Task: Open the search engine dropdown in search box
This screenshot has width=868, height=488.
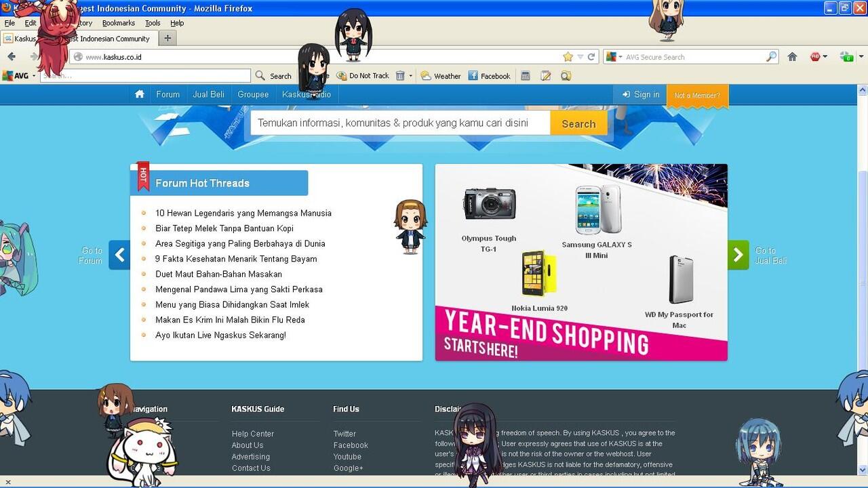Action: tap(613, 57)
